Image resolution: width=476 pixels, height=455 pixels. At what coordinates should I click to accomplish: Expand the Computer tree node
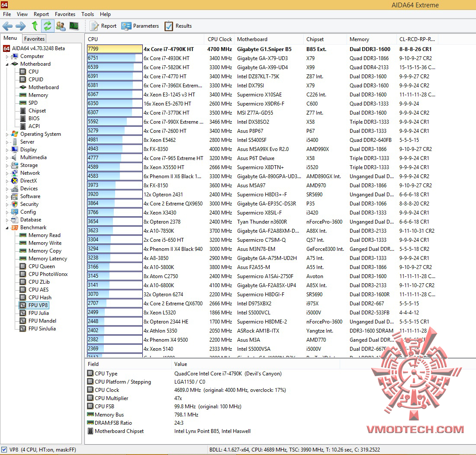(x=7, y=56)
